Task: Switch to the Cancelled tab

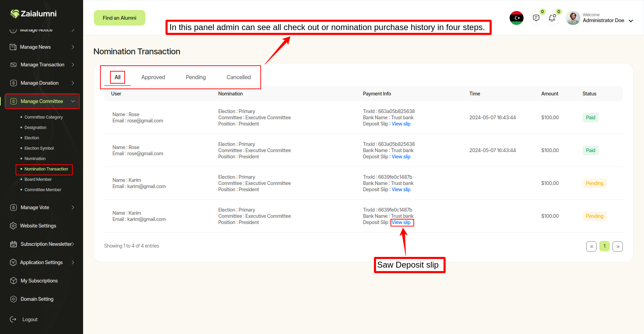Action: coord(239,77)
